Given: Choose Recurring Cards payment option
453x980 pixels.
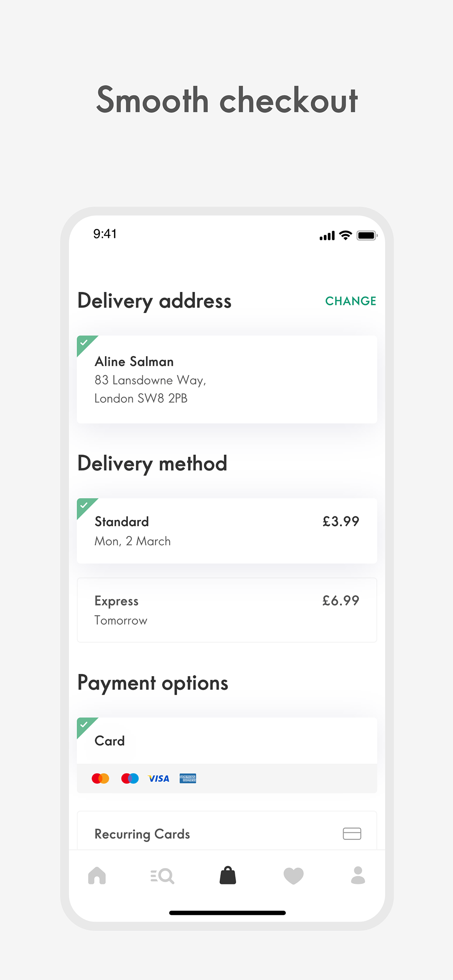Looking at the screenshot, I should [x=227, y=831].
